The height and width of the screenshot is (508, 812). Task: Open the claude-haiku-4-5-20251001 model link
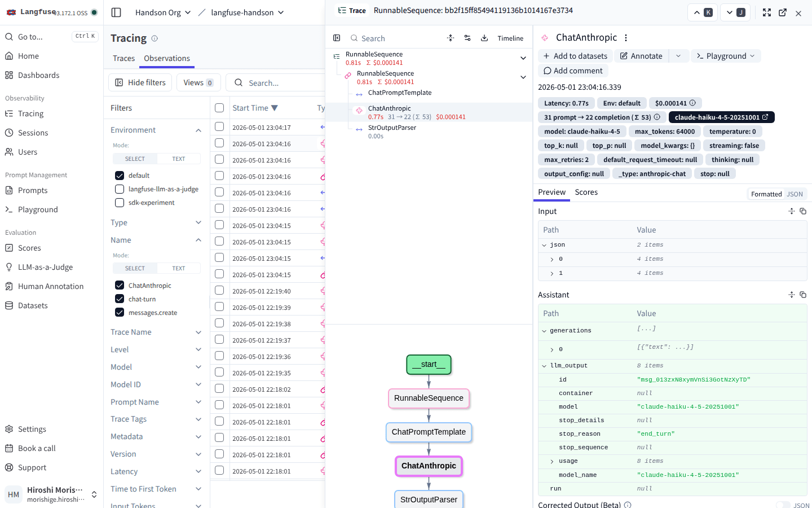point(721,117)
